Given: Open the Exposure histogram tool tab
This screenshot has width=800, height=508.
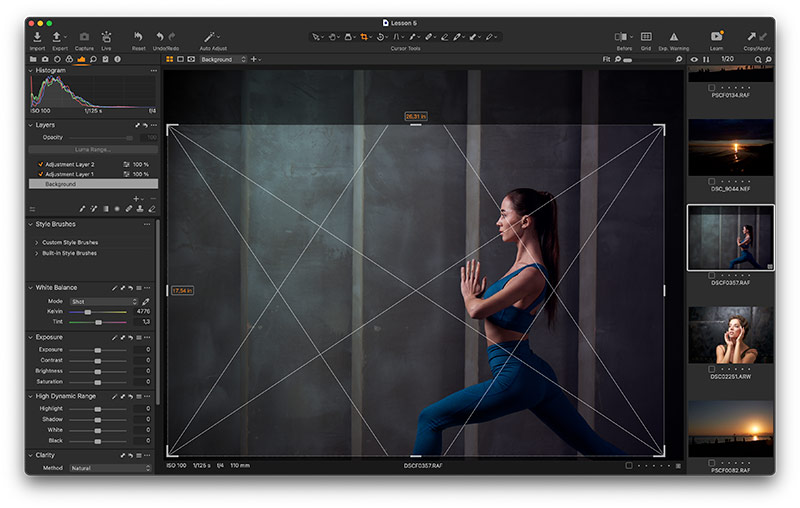Looking at the screenshot, I should [x=81, y=59].
